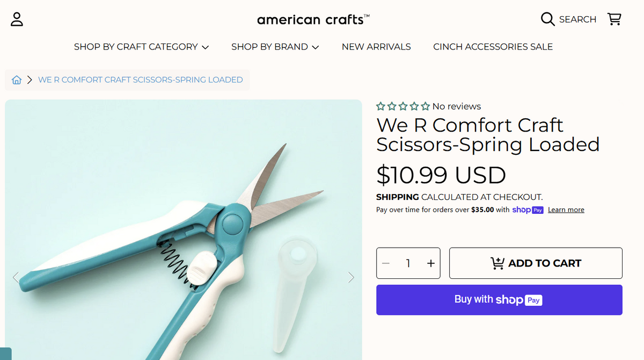Viewport: 644px width, 360px height.
Task: Open the account profile icon
Action: pyautogui.click(x=17, y=19)
